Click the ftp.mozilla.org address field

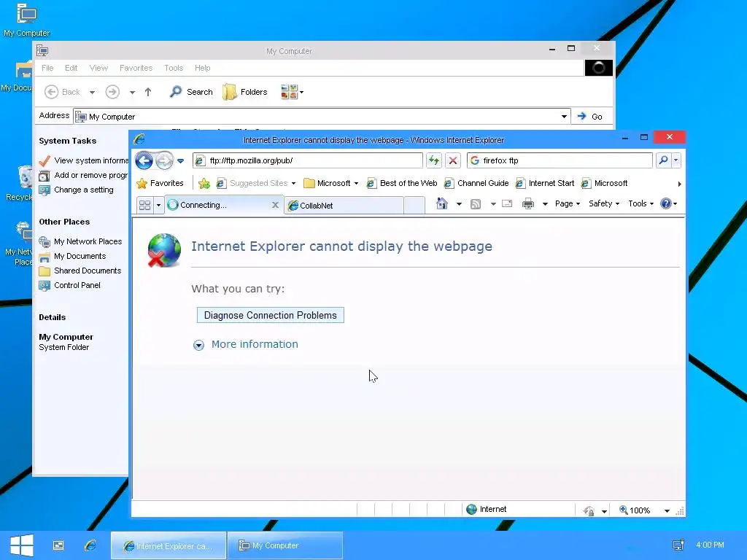point(308,160)
